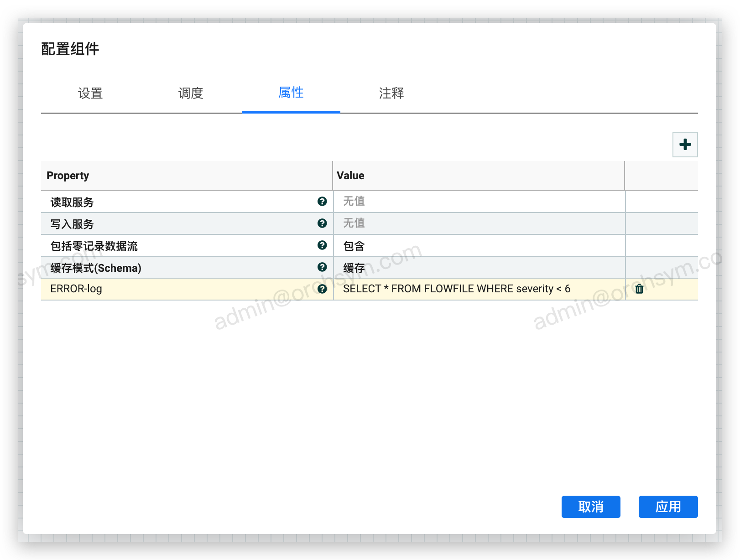This screenshot has width=740, height=560.
Task: Select the ERROR-log property name
Action: (76, 289)
